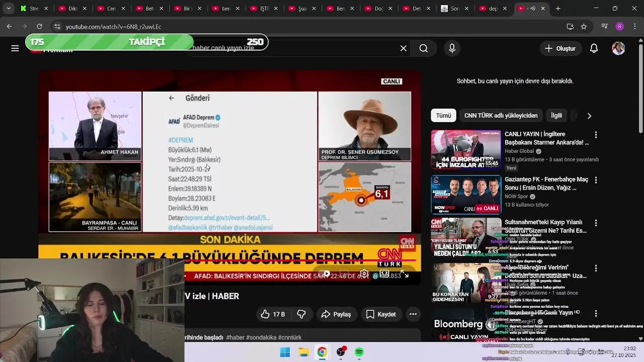Open a new browser tab
The image size is (644, 362).
coord(558,9)
